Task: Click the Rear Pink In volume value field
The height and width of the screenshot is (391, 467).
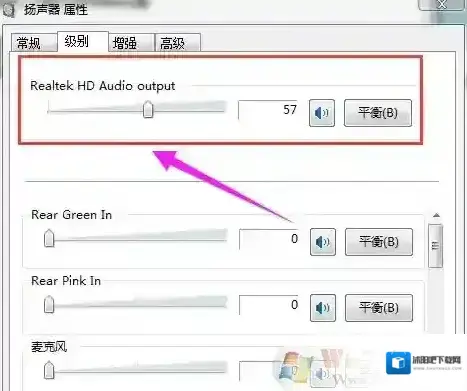Action: 270,305
